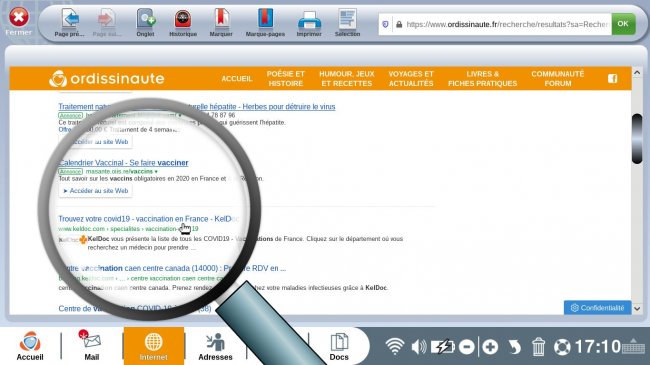Click the Facebook icon in the orange header
Screen dimensions: 650x365
pyautogui.click(x=613, y=78)
